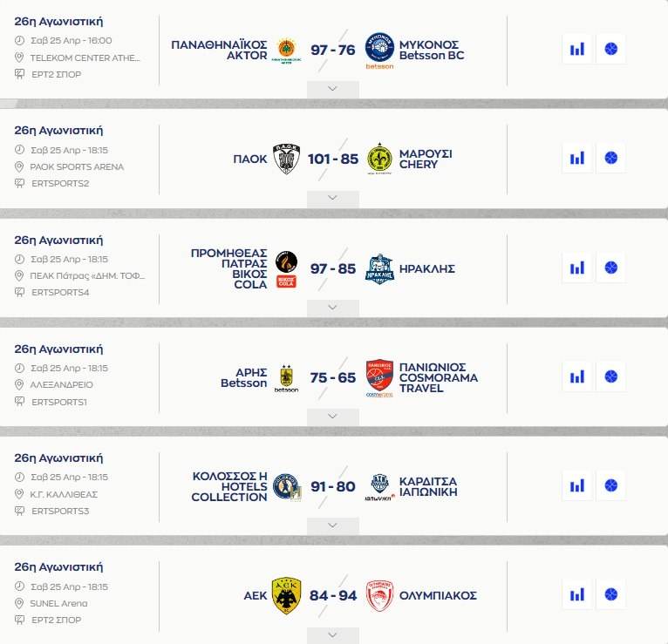The image size is (668, 644).
Task: Click the PAOK team logo thumbnail
Action: tap(287, 159)
